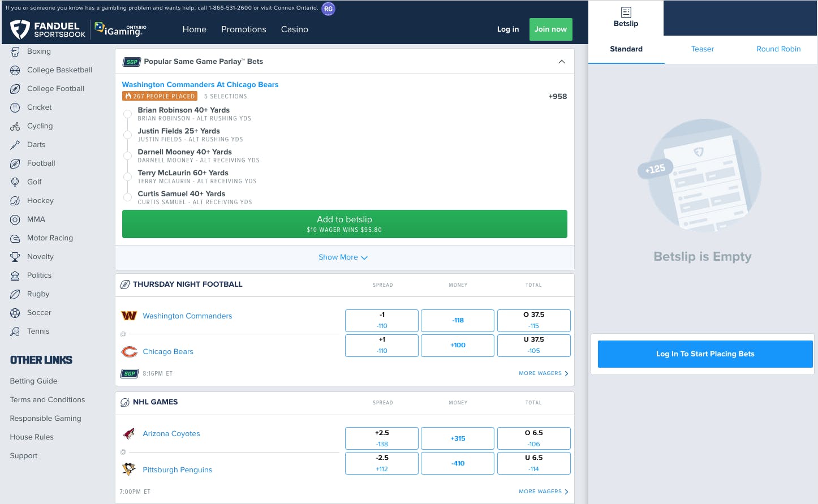
Task: Click the Golf icon in sidebar
Action: (15, 182)
